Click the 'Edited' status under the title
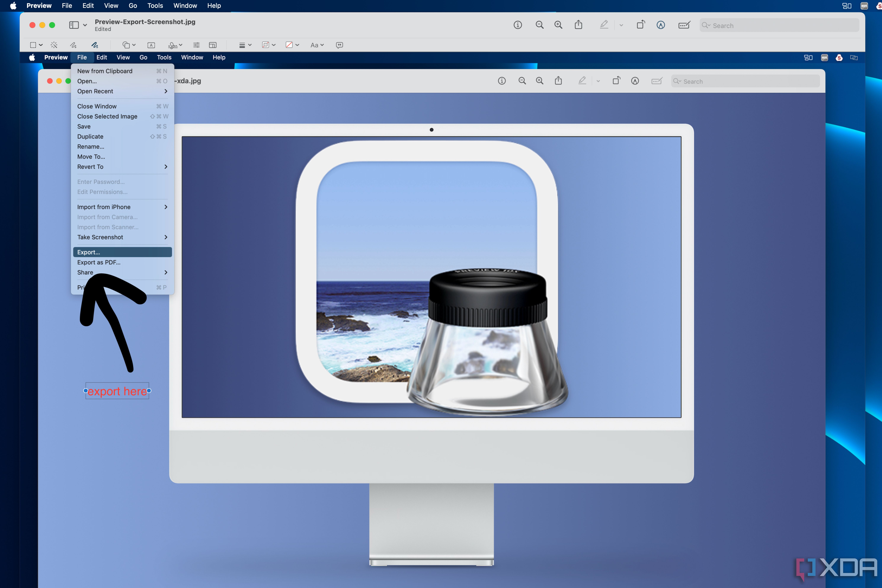The width and height of the screenshot is (882, 588). coord(103,29)
